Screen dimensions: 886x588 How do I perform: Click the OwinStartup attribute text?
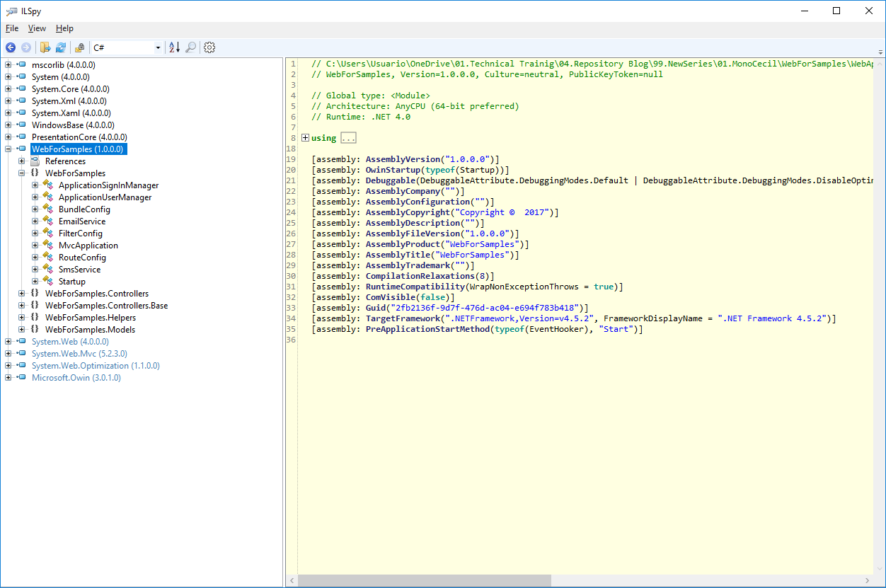[393, 170]
